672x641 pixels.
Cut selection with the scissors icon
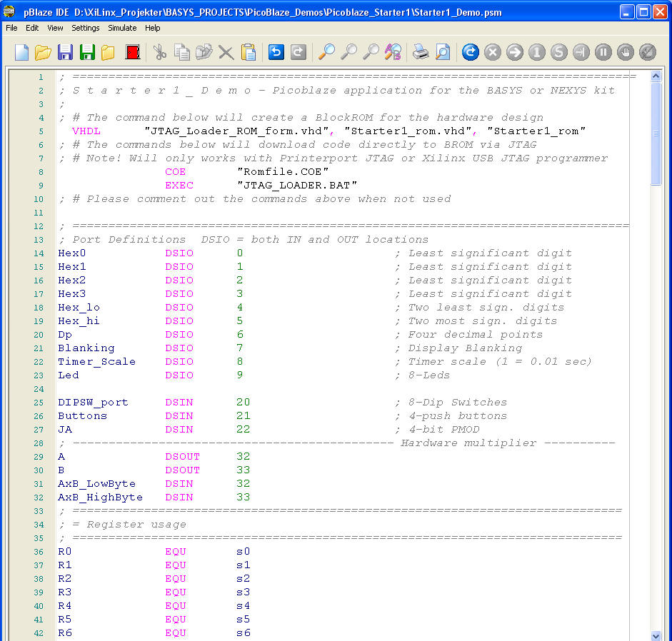(160, 52)
